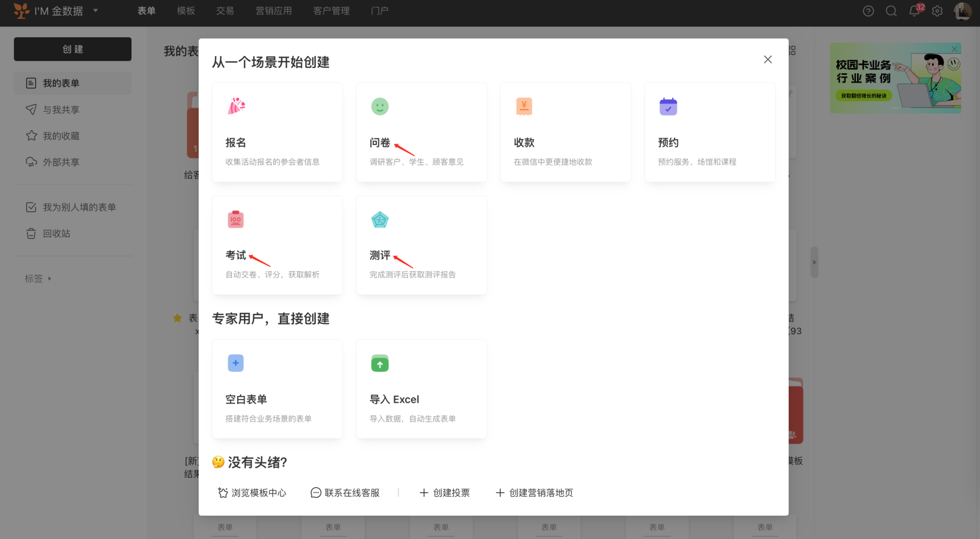This screenshot has width=980, height=539.
Task: Open the 交易 top menu tab
Action: point(225,11)
